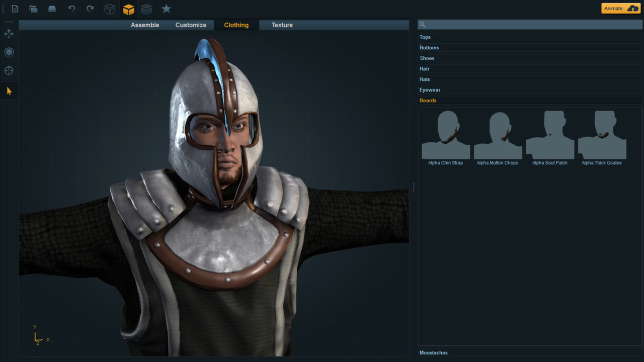The width and height of the screenshot is (644, 362).
Task: Click the Animate upload button
Action: pyautogui.click(x=620, y=8)
